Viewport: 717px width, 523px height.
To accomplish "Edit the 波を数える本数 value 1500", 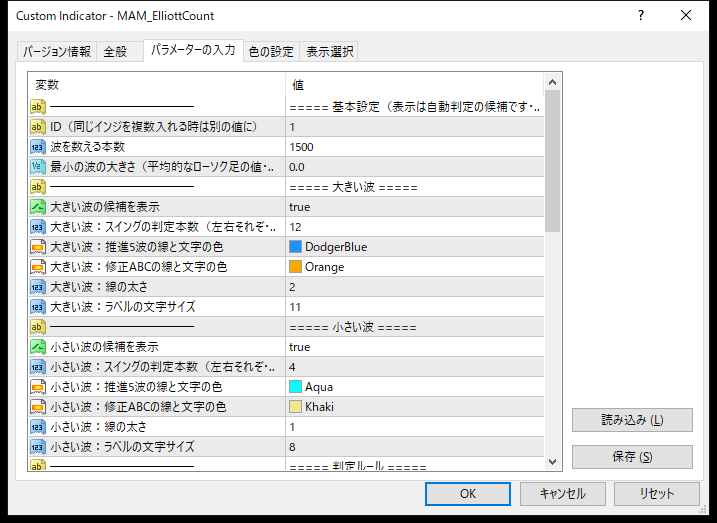I will pos(415,147).
